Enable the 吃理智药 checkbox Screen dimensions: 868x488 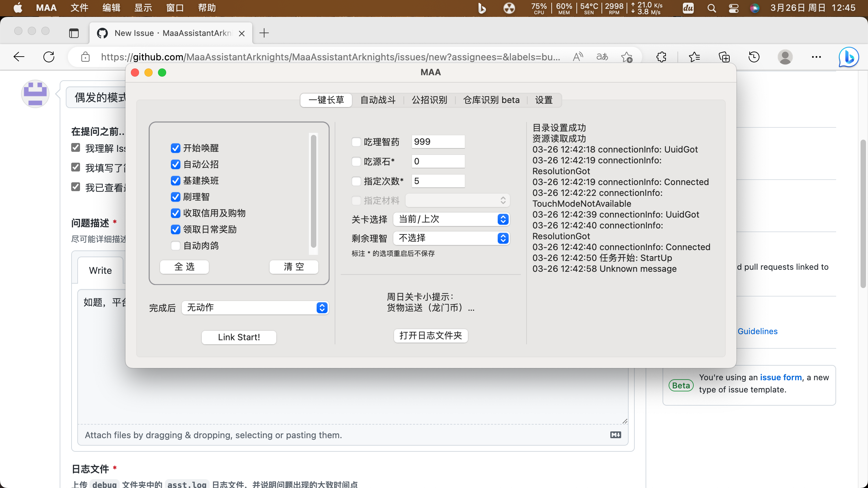point(356,142)
